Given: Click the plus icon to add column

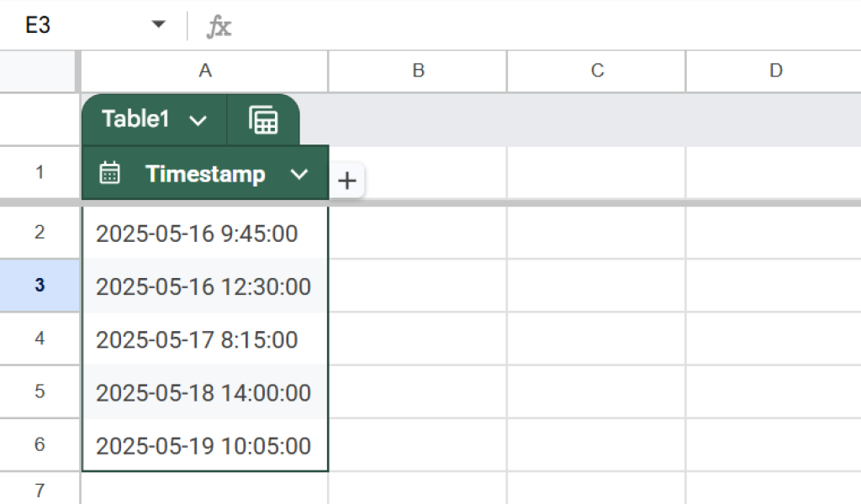Looking at the screenshot, I should click(346, 180).
